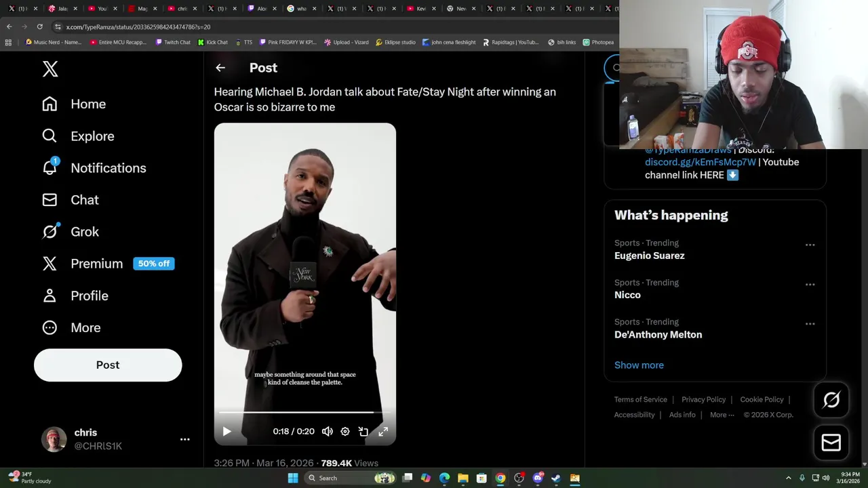Viewport: 868px width, 488px height.
Task: Click the 3:26 PM · Mar 16, 2026 timestamp
Action: [x=264, y=463]
